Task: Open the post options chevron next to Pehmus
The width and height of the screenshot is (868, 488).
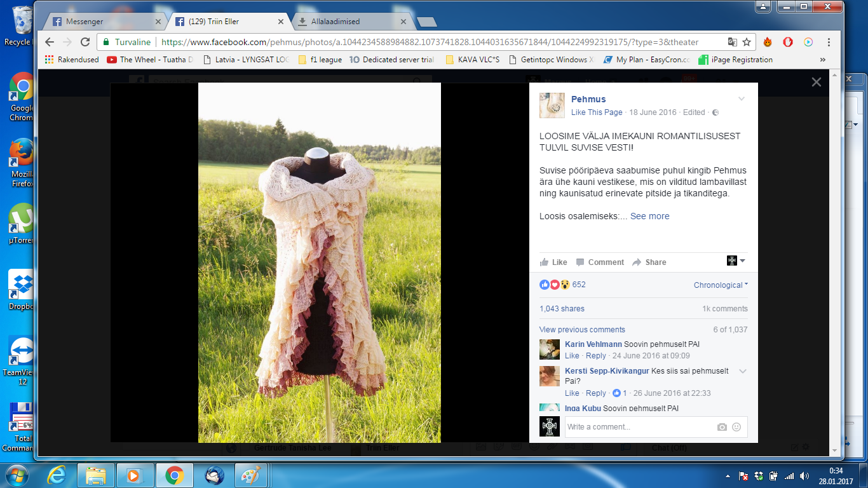Action: point(741,99)
